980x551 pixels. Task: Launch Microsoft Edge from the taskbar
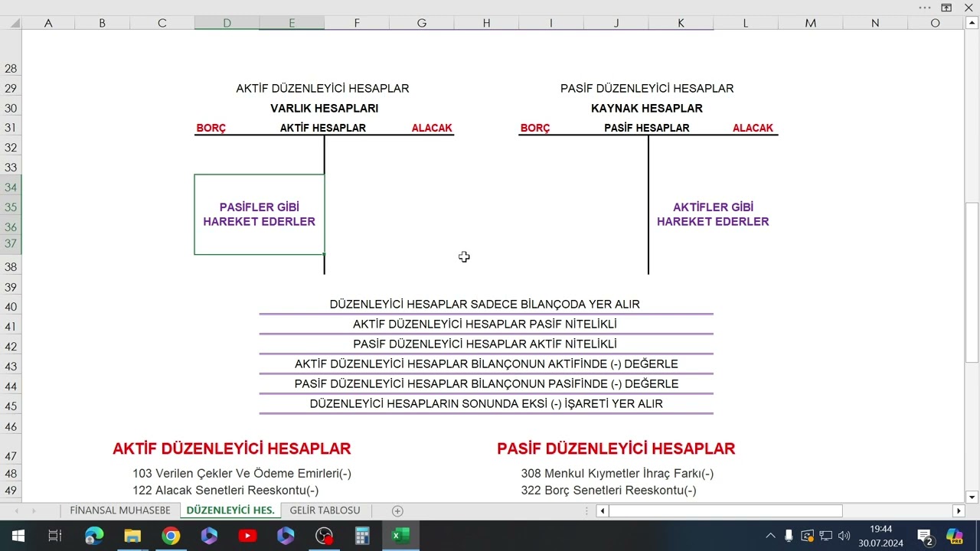(94, 536)
